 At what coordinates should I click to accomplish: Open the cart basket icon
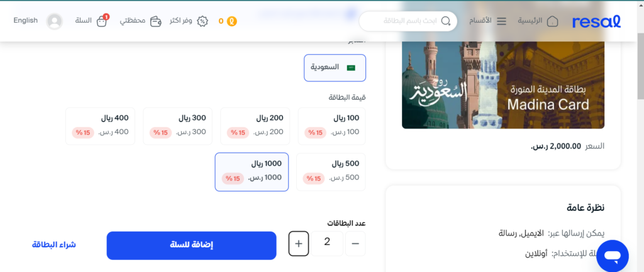coord(101,21)
